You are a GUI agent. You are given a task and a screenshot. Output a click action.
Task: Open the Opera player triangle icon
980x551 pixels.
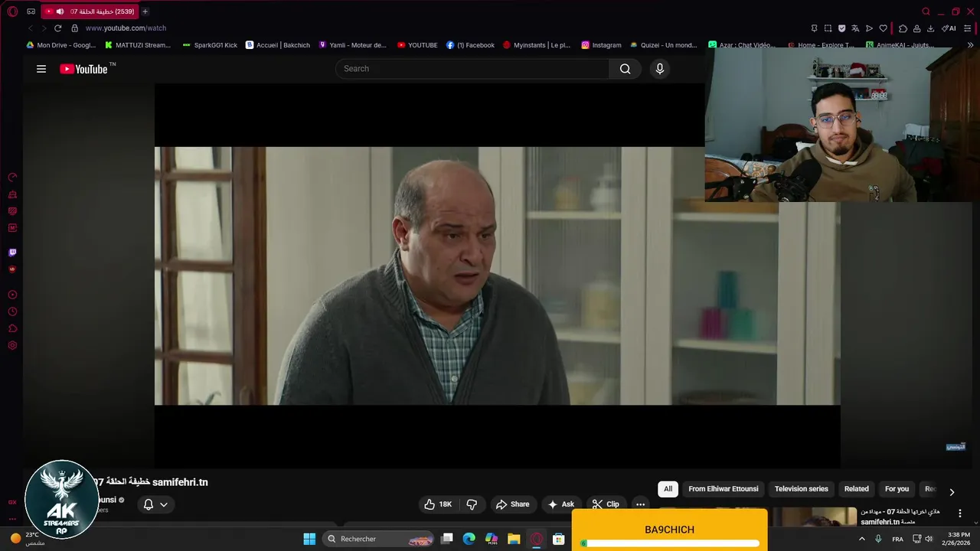coord(869,28)
